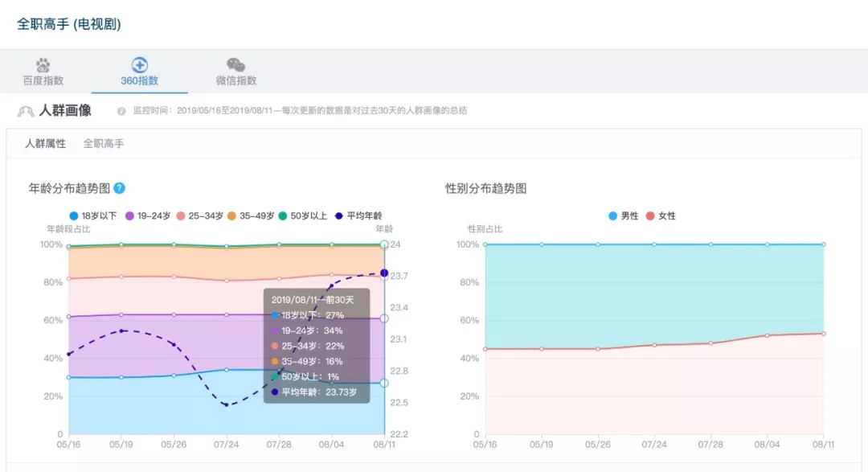Click the Baidu paw icon
Viewport: 868px width, 472px height.
click(x=43, y=65)
